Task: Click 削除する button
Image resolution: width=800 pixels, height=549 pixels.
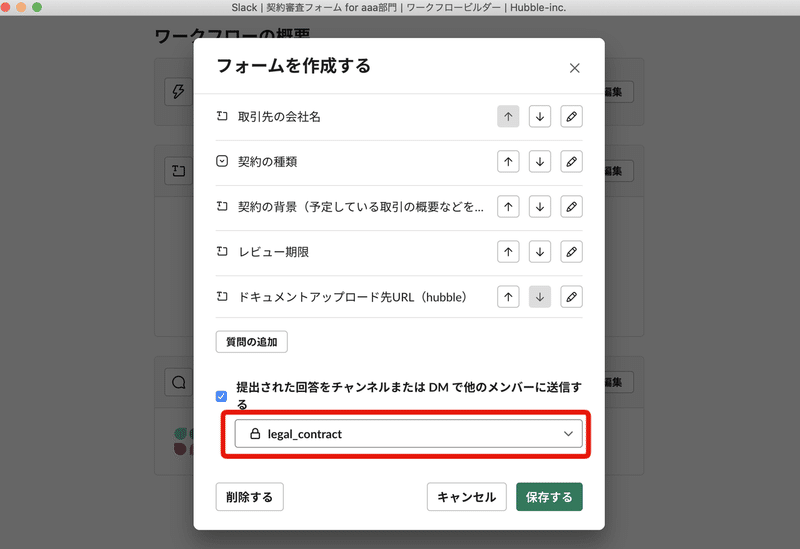Action: click(x=249, y=497)
